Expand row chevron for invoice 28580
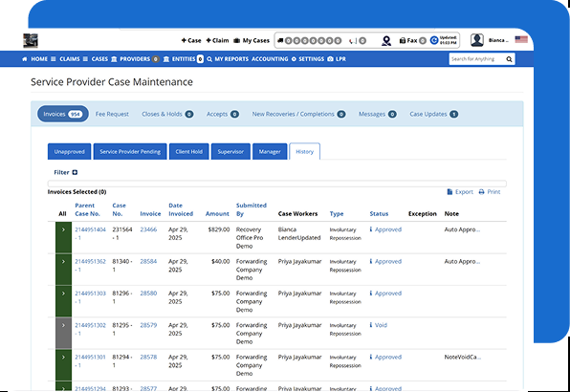570x392 pixels. pyautogui.click(x=63, y=294)
